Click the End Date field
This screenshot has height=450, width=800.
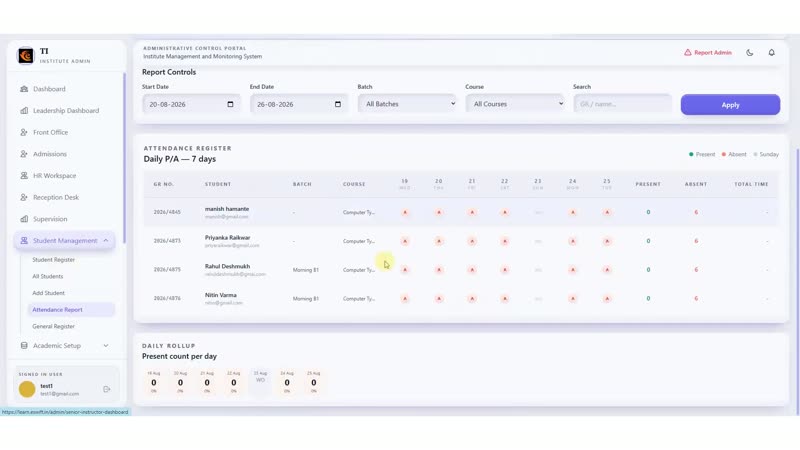(x=299, y=104)
